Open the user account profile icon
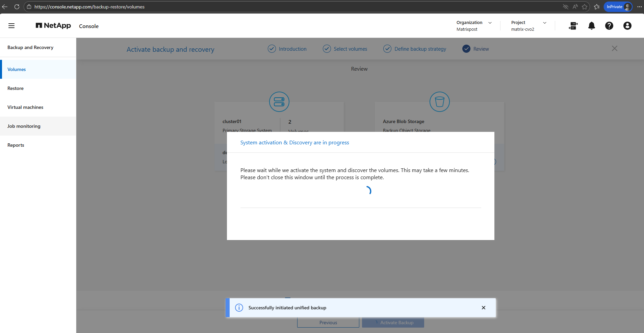Viewport: 644px width, 333px height. (x=627, y=26)
